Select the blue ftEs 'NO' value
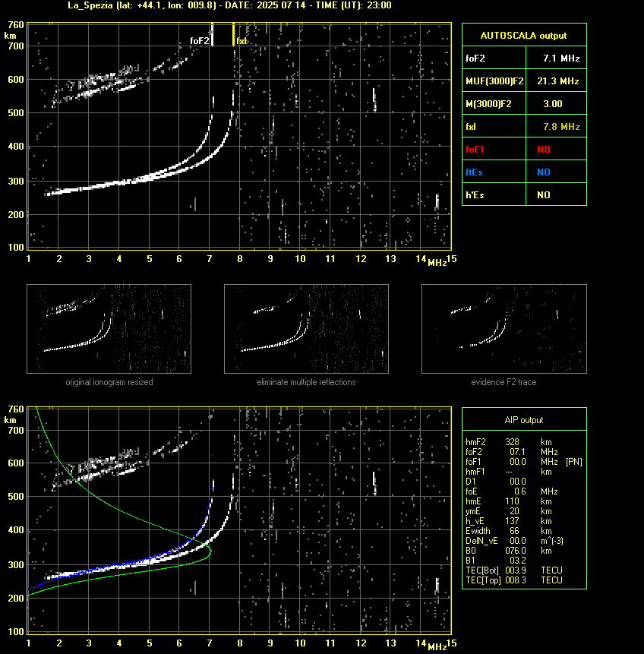 [x=544, y=172]
